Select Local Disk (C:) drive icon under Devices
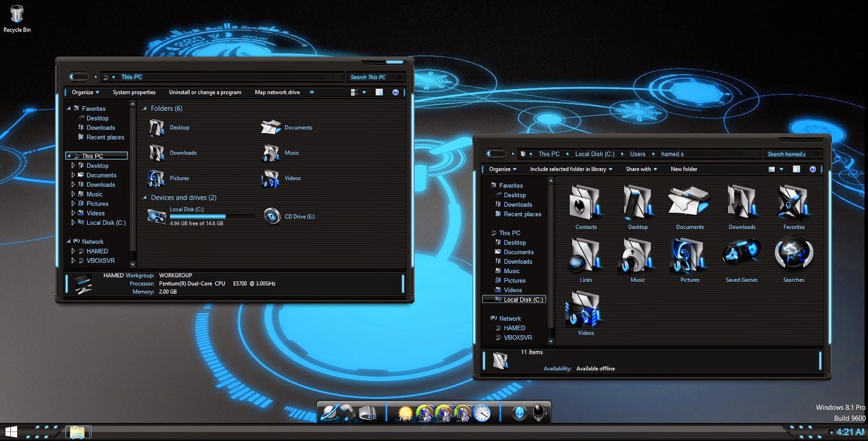The height and width of the screenshot is (441, 868). click(x=157, y=217)
